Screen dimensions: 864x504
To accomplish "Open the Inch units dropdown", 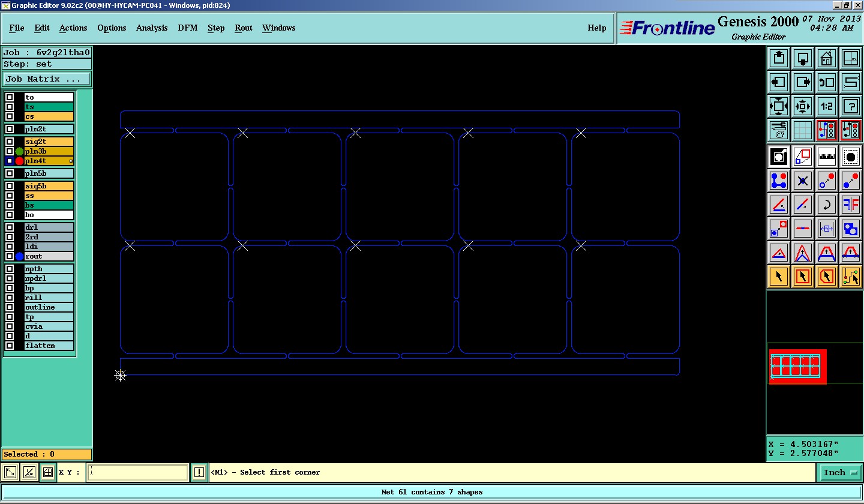I will (840, 473).
